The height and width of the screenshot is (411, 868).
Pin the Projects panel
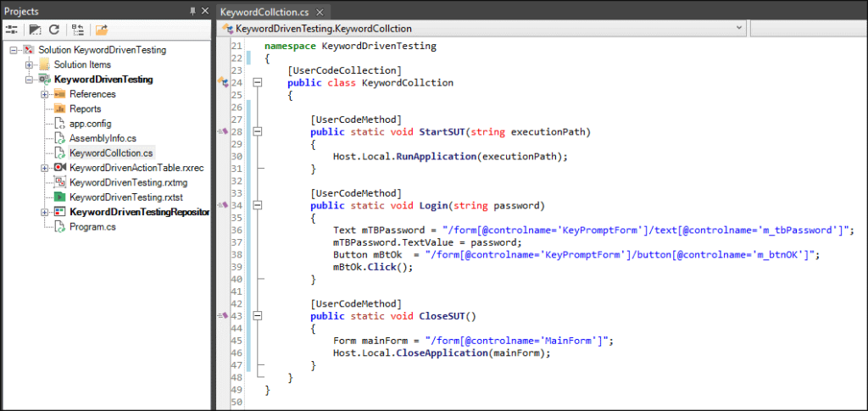[192, 11]
